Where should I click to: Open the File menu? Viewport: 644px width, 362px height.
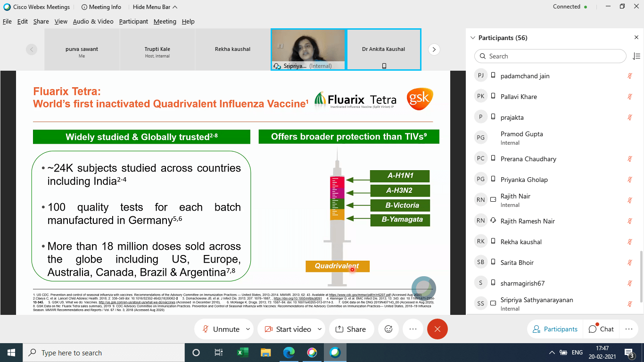[x=7, y=21]
